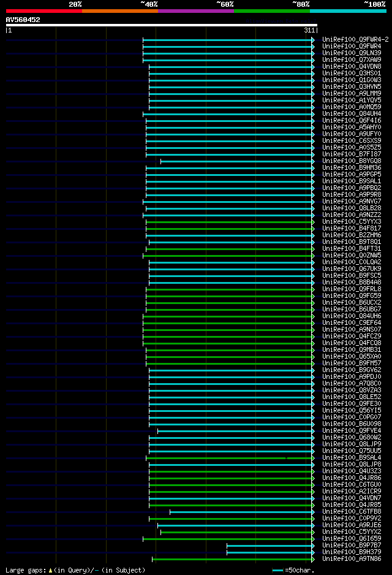The image size is (392, 575).
Task: Click the UniRef100_B9GV62 label
Action: pos(352,370)
